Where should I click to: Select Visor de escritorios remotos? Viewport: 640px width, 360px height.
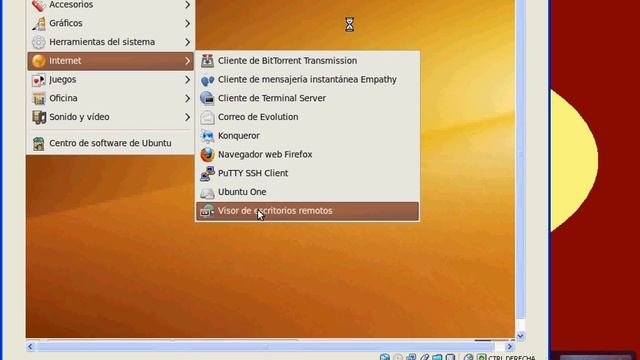(307, 211)
